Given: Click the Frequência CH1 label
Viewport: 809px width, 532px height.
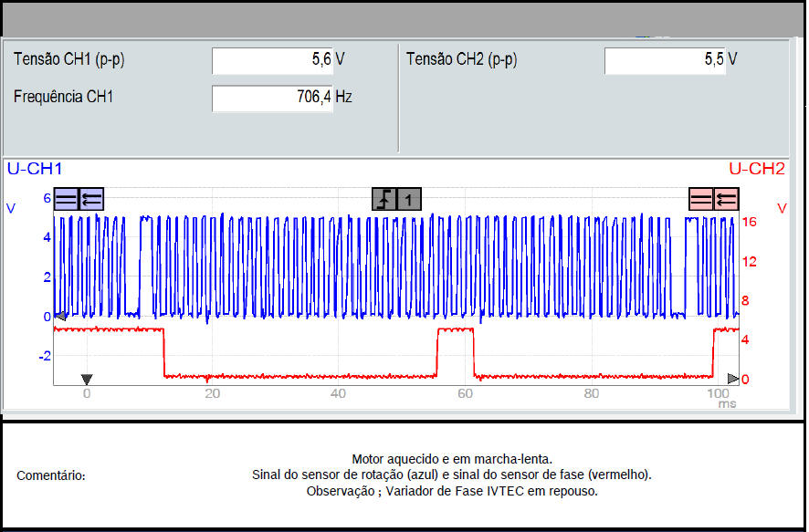Looking at the screenshot, I should pos(63,96).
